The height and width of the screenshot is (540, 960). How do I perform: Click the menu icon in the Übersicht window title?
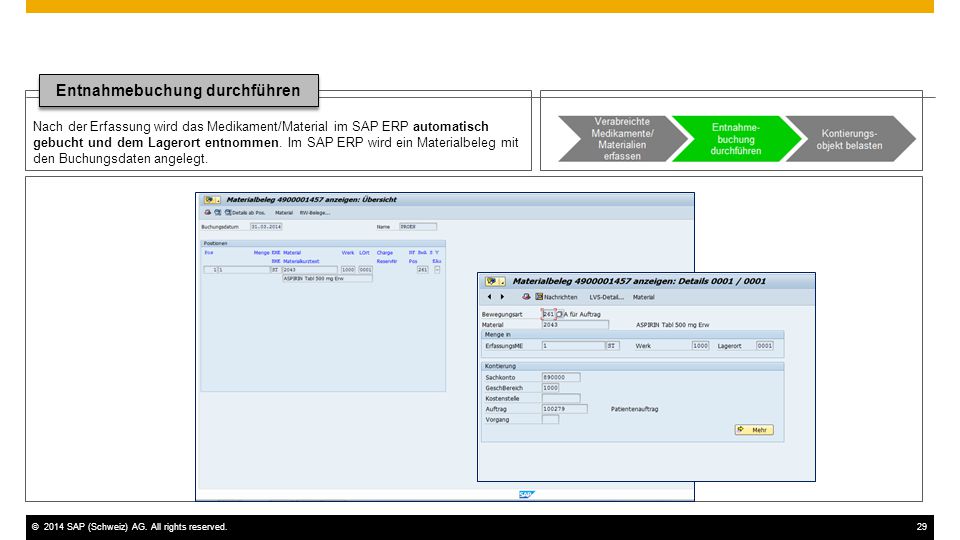pyautogui.click(x=212, y=200)
